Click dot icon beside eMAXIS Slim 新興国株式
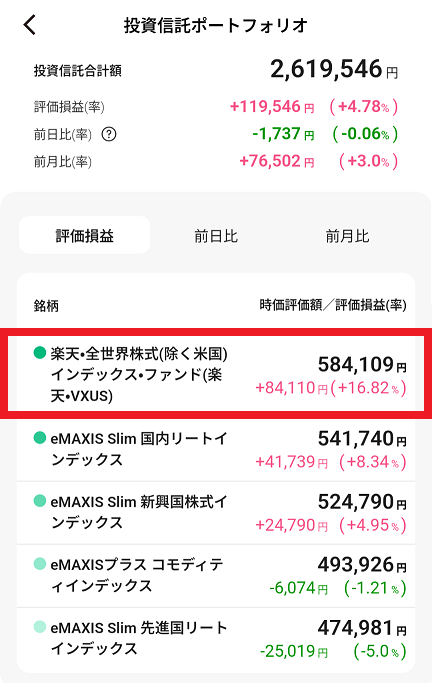 click(x=40, y=500)
